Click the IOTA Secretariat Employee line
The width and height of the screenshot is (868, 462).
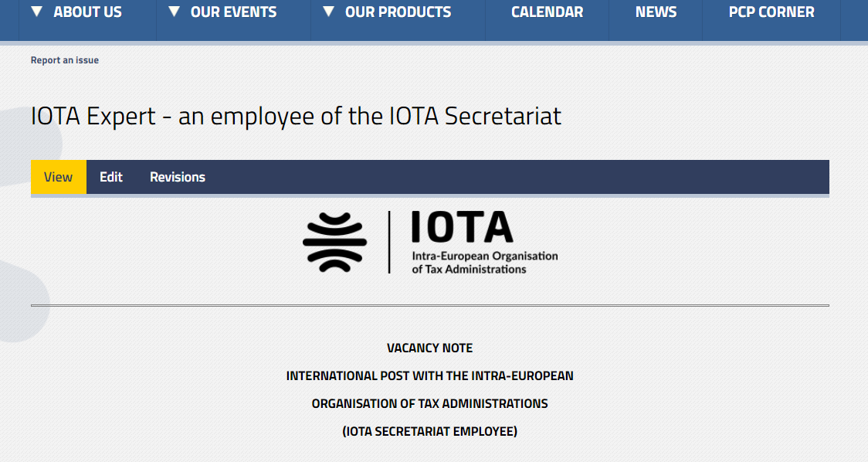point(429,431)
